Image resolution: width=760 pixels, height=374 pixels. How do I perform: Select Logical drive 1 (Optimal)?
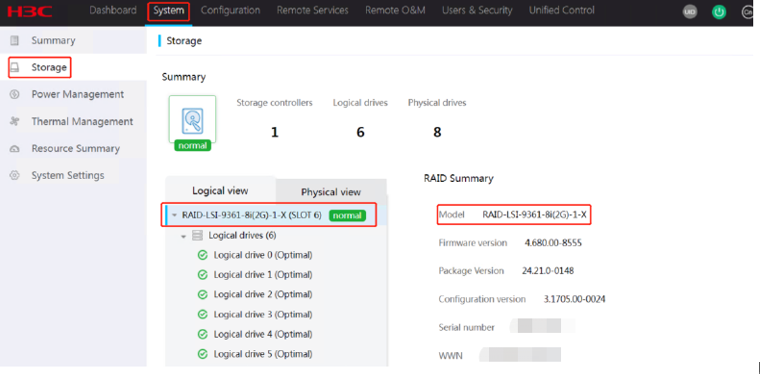click(263, 275)
